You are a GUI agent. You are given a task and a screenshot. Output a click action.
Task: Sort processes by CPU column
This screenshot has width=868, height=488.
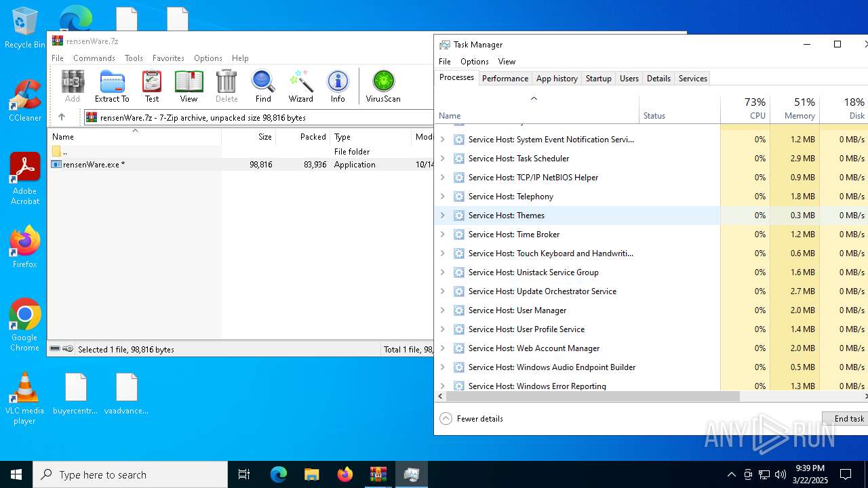[745, 108]
